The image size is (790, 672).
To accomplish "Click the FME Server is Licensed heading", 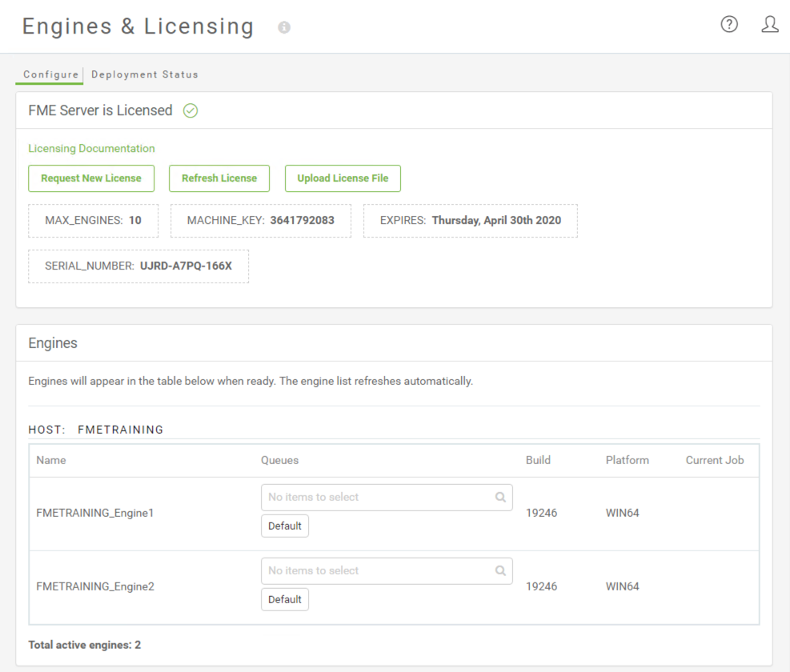I will tap(100, 110).
